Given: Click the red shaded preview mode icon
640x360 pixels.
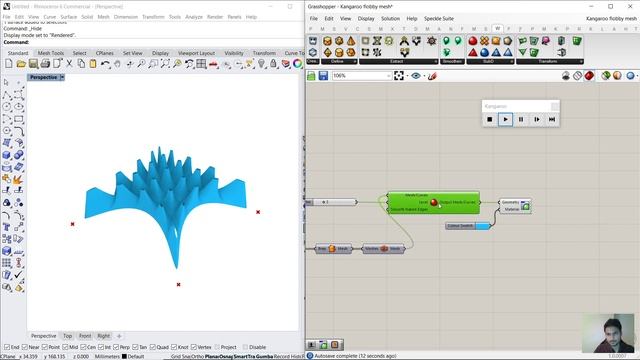Looking at the screenshot, I should click(589, 76).
